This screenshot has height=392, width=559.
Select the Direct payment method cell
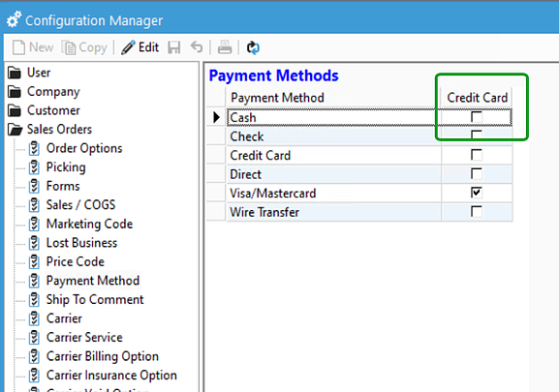coord(333,174)
